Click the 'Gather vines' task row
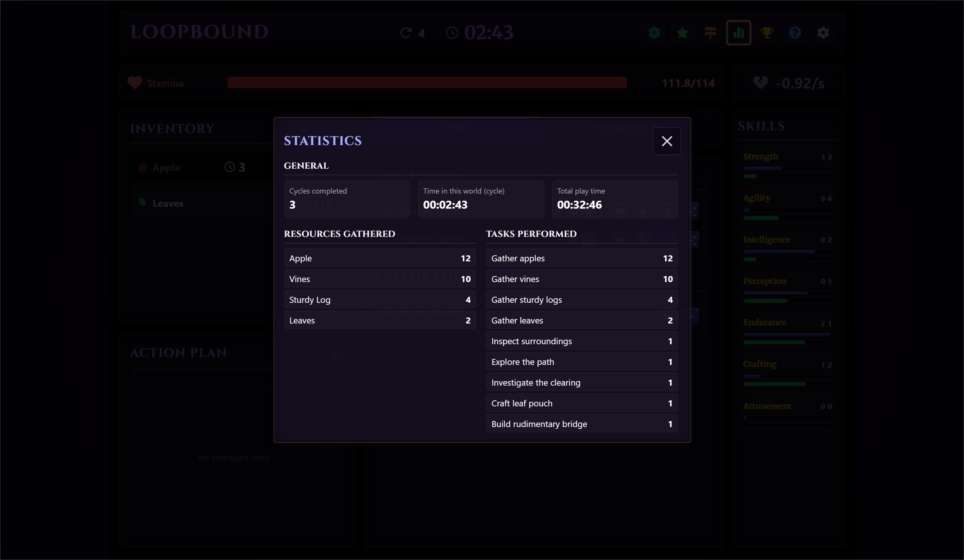The width and height of the screenshot is (964, 560). coord(582,279)
